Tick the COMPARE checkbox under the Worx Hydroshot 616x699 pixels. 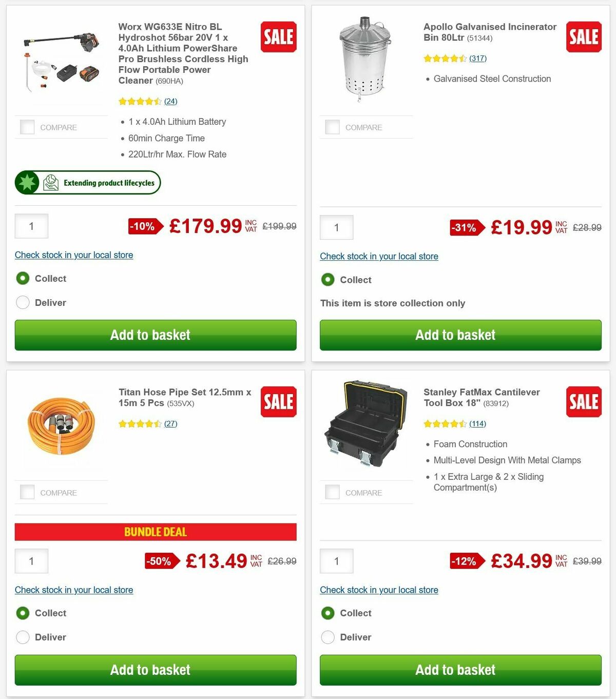[x=26, y=127]
